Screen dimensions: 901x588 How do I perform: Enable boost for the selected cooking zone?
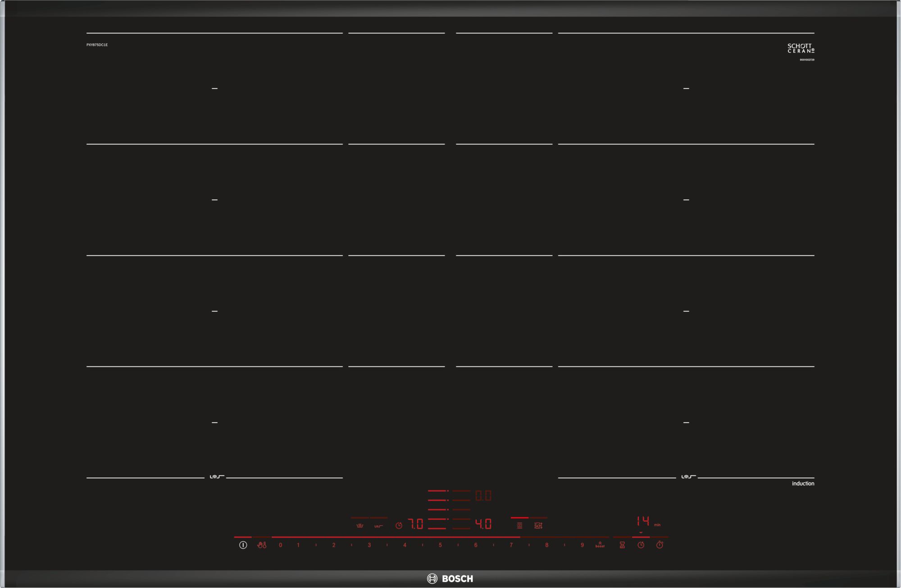[600, 545]
